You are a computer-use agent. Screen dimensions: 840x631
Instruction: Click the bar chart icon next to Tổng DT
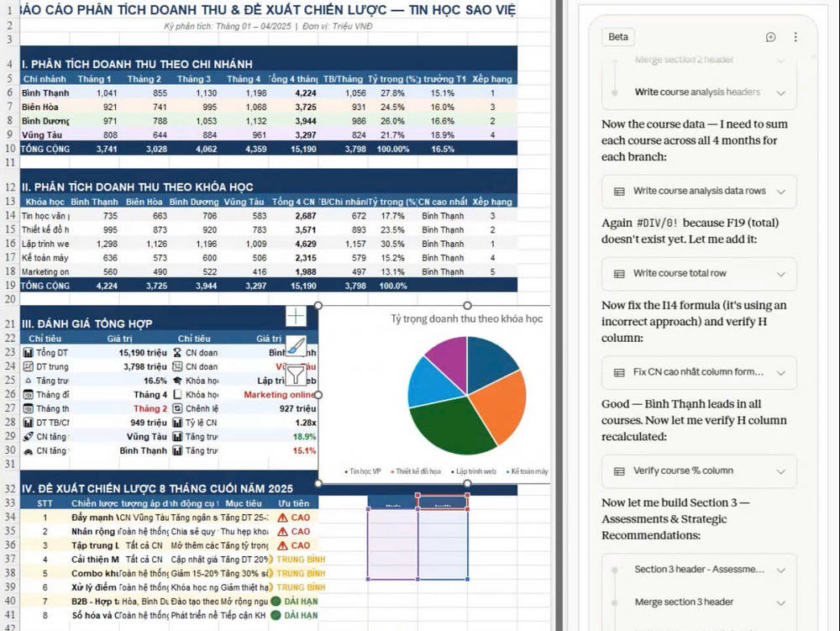point(28,352)
